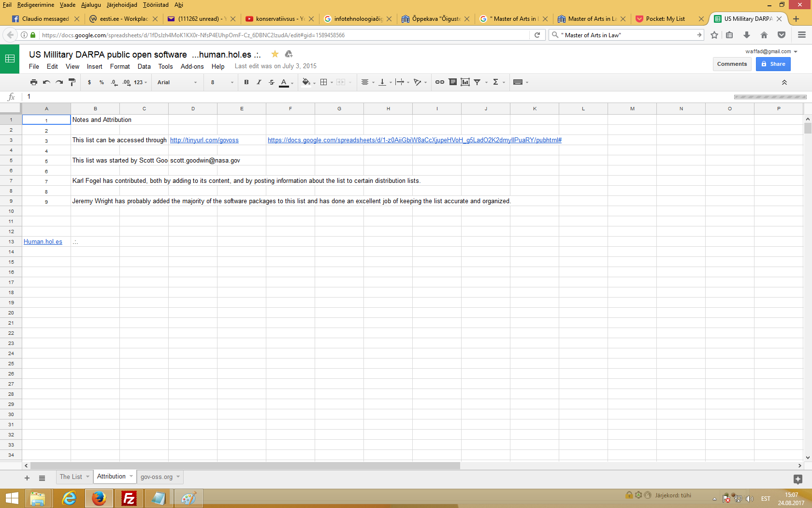Insert a chart from the toolbar
Image resolution: width=812 pixels, height=508 pixels.
pyautogui.click(x=465, y=82)
